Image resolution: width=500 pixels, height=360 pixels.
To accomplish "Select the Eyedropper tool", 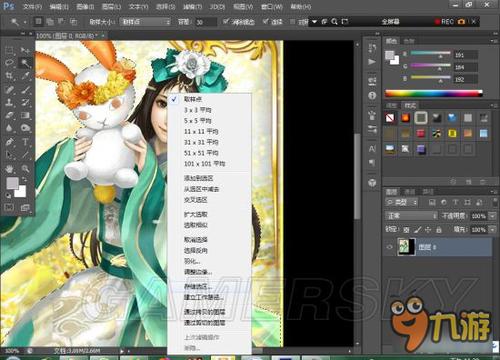I will (x=25, y=76).
